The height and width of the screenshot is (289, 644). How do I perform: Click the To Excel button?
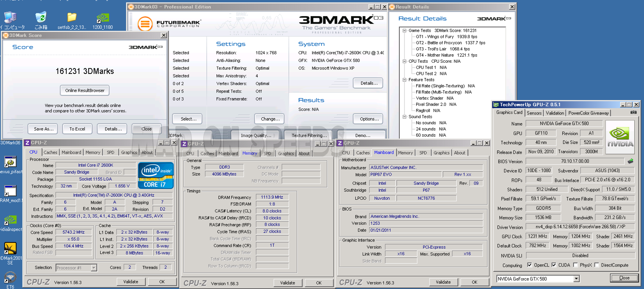[x=77, y=129]
